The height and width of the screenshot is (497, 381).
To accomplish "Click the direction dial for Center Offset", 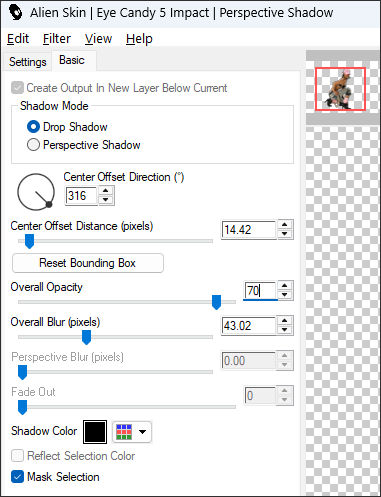I will [36, 192].
